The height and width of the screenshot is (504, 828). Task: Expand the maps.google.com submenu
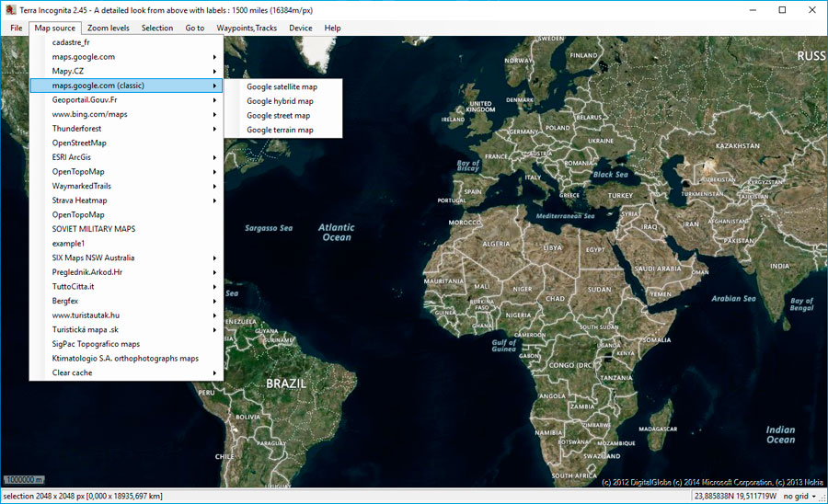pos(126,56)
